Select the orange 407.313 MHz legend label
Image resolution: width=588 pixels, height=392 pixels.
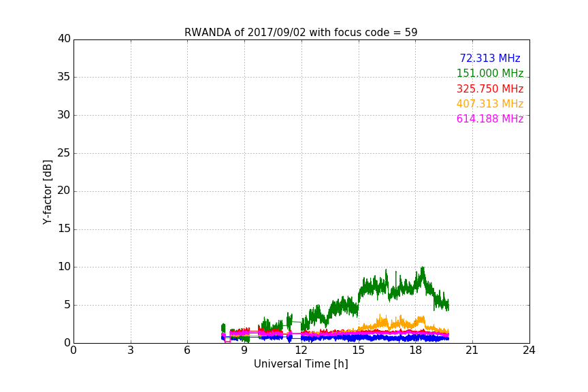pyautogui.click(x=490, y=104)
